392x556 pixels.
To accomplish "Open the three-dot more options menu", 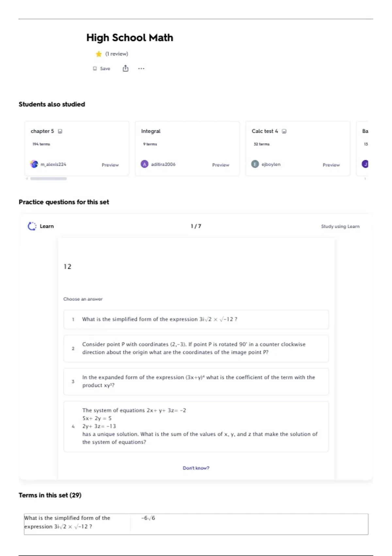I will point(141,69).
